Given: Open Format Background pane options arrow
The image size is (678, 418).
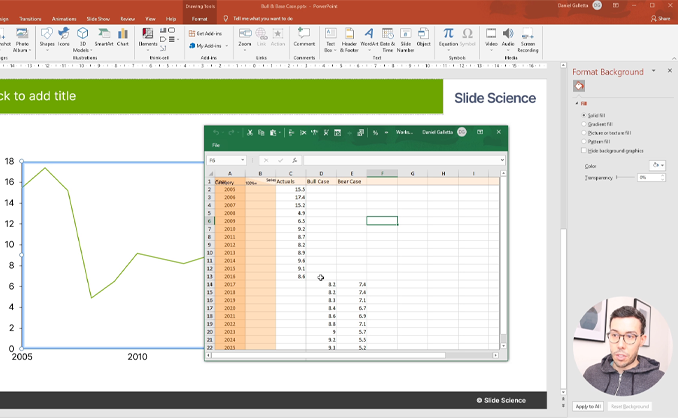Looking at the screenshot, I should [x=654, y=70].
